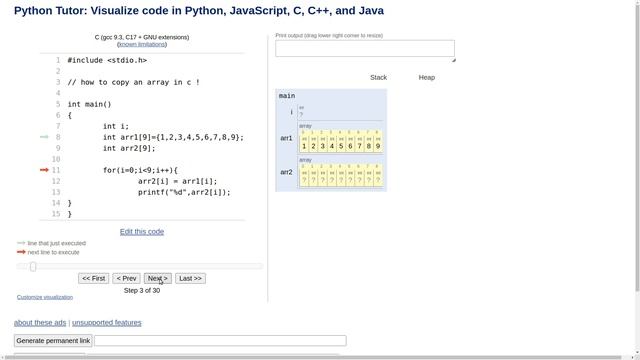
Task: Open the Edit this code link
Action: 142,232
